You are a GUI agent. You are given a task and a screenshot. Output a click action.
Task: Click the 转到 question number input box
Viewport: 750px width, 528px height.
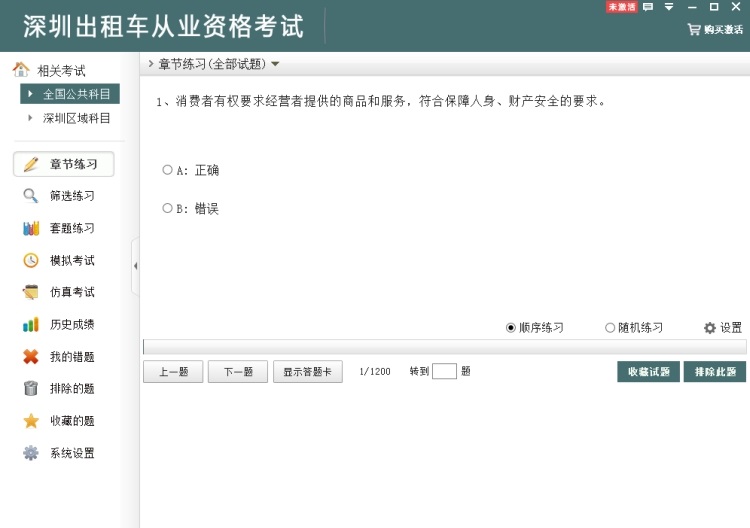point(444,371)
